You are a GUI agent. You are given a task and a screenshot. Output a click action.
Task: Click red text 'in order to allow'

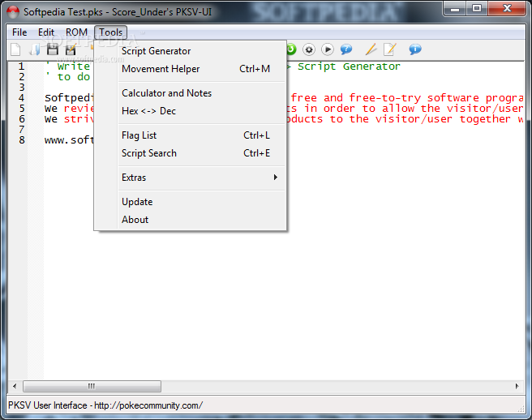[x=359, y=109]
